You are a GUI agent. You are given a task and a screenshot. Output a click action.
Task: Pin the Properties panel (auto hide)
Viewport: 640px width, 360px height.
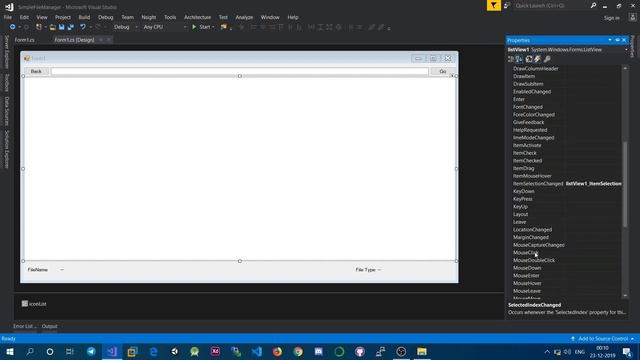click(x=617, y=40)
